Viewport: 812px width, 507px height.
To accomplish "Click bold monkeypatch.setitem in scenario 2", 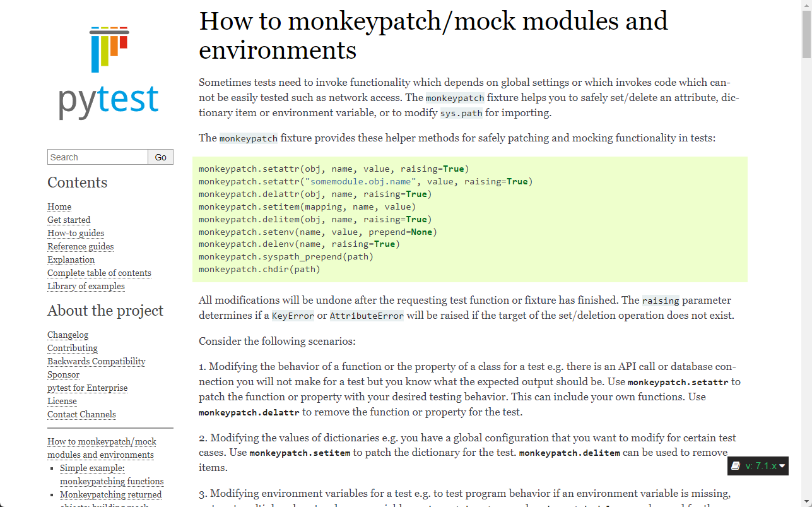I will coord(300,453).
